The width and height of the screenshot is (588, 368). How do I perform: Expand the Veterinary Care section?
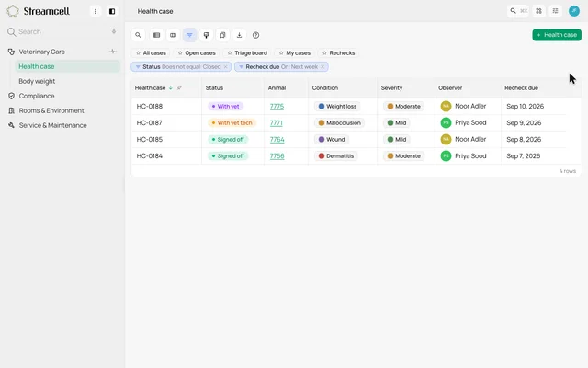coord(41,52)
